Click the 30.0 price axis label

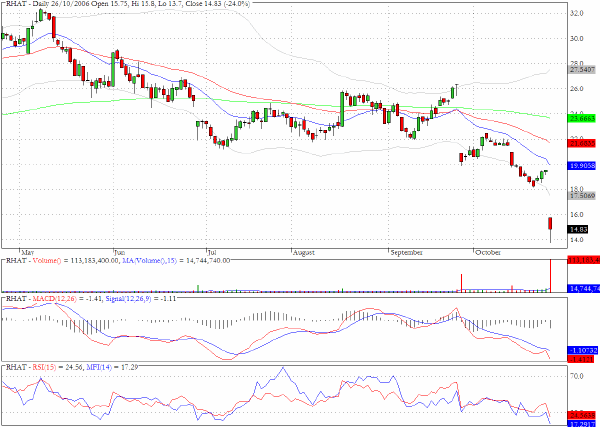577,39
